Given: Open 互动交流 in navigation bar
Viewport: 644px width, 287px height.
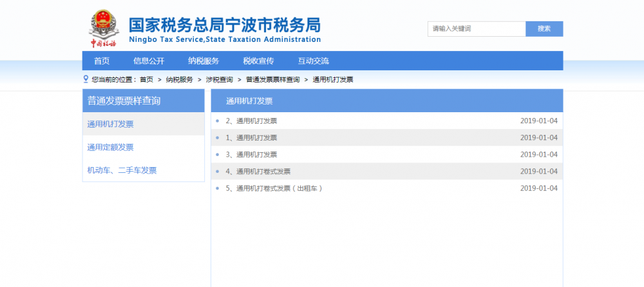Looking at the screenshot, I should coord(313,61).
